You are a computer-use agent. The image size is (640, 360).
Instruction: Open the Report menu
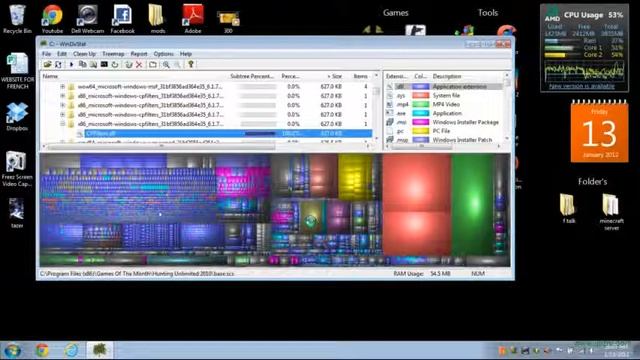pos(139,54)
